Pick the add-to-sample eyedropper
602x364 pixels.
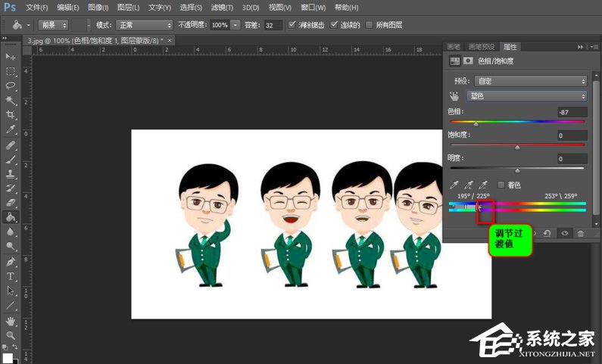coord(469,185)
